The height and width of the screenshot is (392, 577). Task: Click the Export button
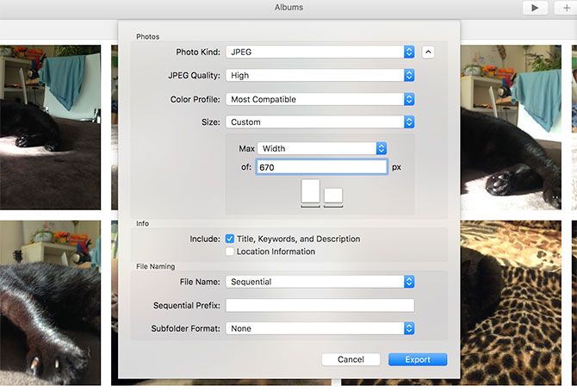[x=417, y=359]
